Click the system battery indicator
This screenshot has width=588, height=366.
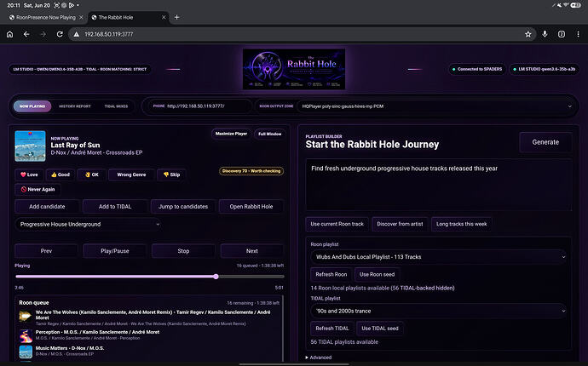click(575, 5)
